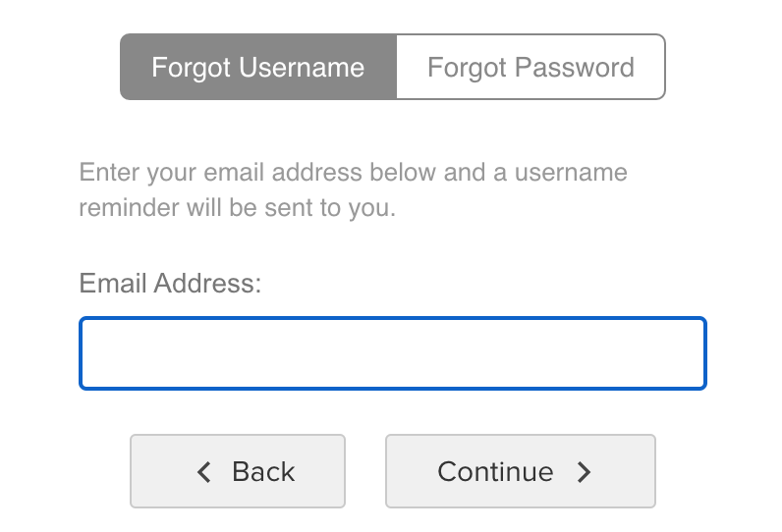This screenshot has width=782, height=532.
Task: Open the Forgot Password form
Action: click(531, 68)
